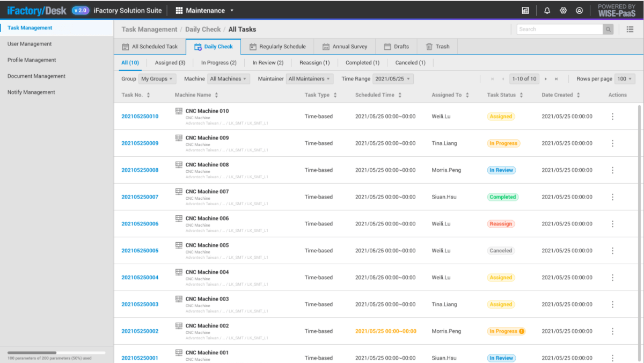Viewport: 644px width, 363px height.
Task: Select the In Progress (2) filter tab
Action: click(x=218, y=63)
